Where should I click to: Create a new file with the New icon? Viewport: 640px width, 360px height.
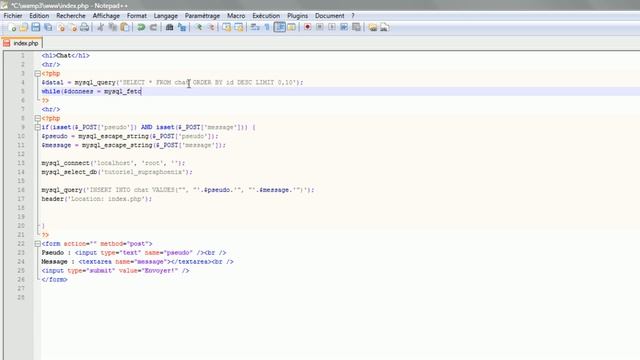(12, 27)
